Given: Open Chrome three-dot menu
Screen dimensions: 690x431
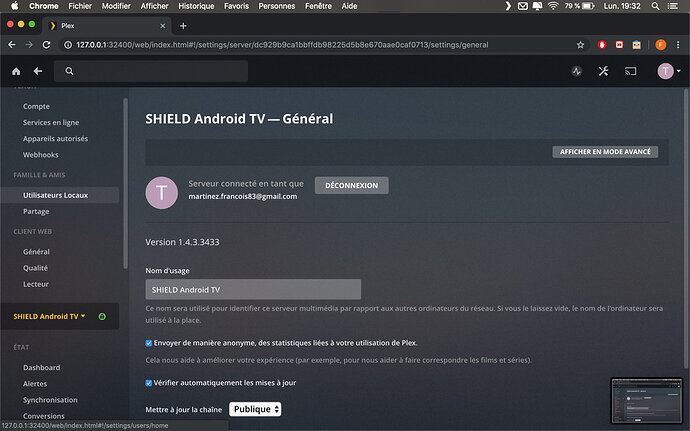Looking at the screenshot, I should (x=678, y=44).
